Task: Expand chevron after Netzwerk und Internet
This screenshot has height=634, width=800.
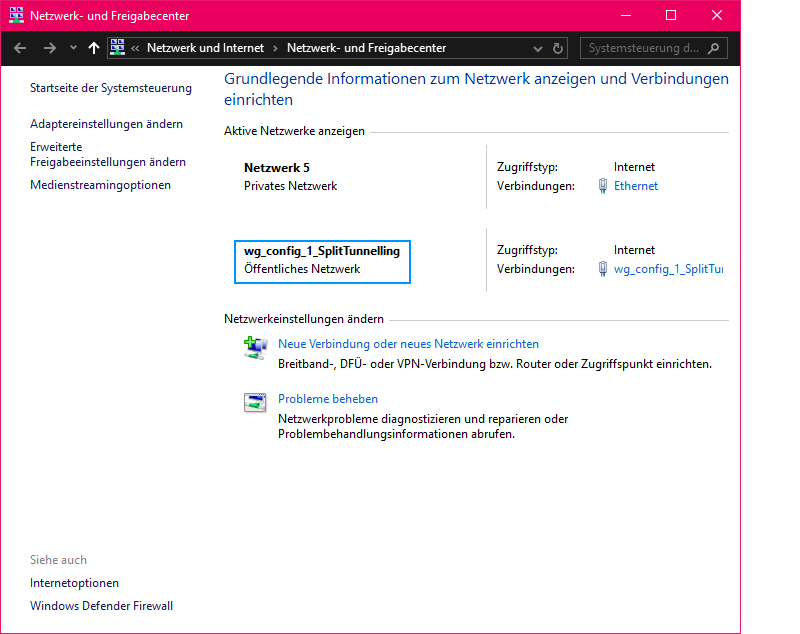Action: [x=275, y=48]
